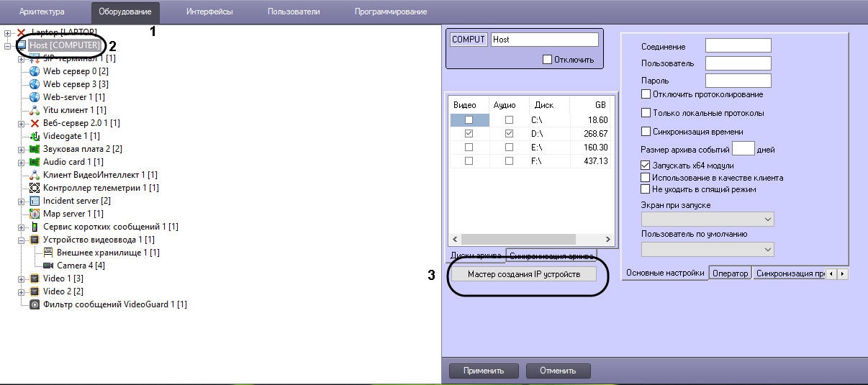Image resolution: width=868 pixels, height=385 pixels.
Task: Click the Контроллер телеметрии 1 icon
Action: coord(35,188)
